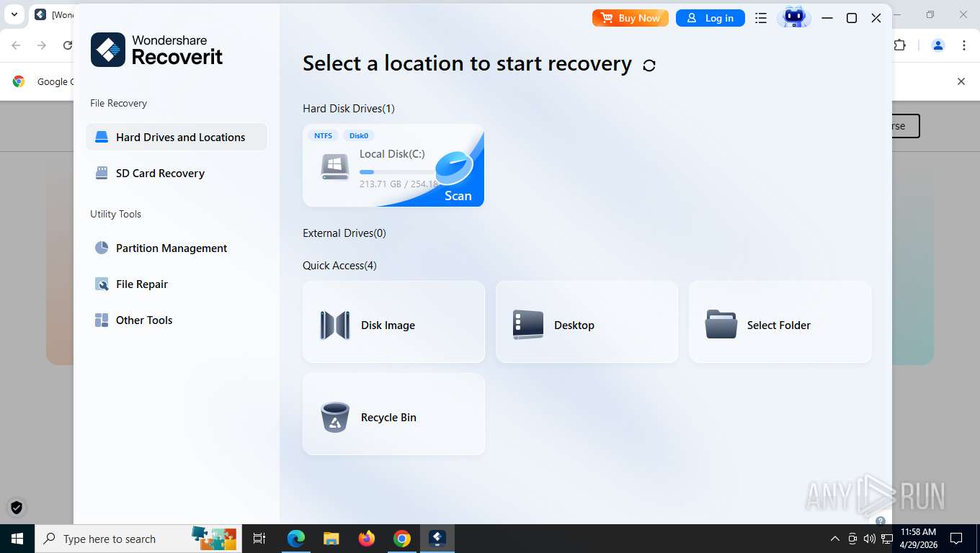Click the Disk Image icon
Viewport: 980px width, 553px height.
[x=335, y=325]
